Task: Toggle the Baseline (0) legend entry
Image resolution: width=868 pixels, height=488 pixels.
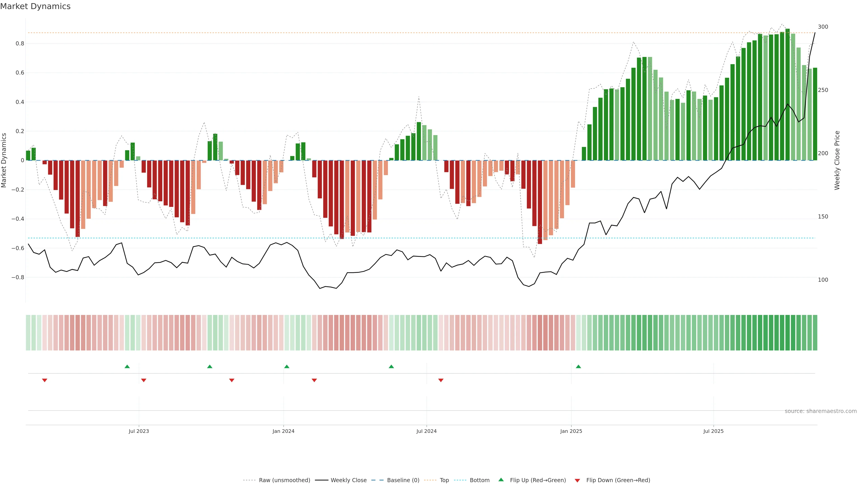Action: [x=403, y=480]
